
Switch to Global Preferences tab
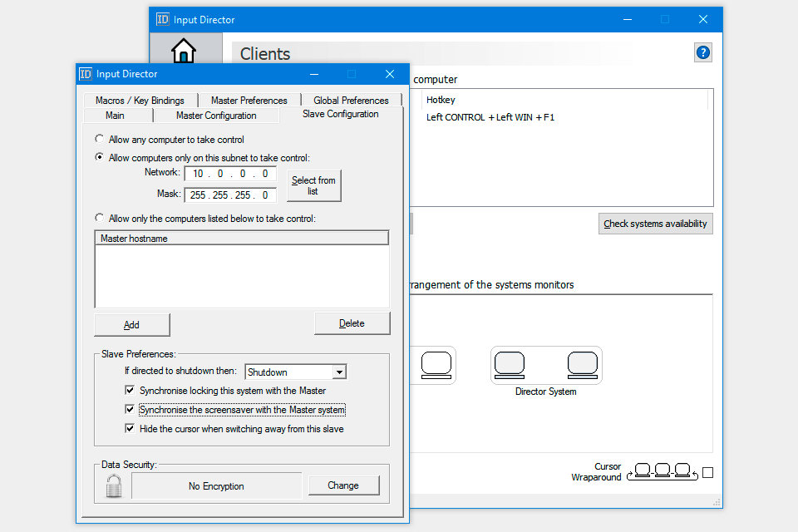click(351, 101)
